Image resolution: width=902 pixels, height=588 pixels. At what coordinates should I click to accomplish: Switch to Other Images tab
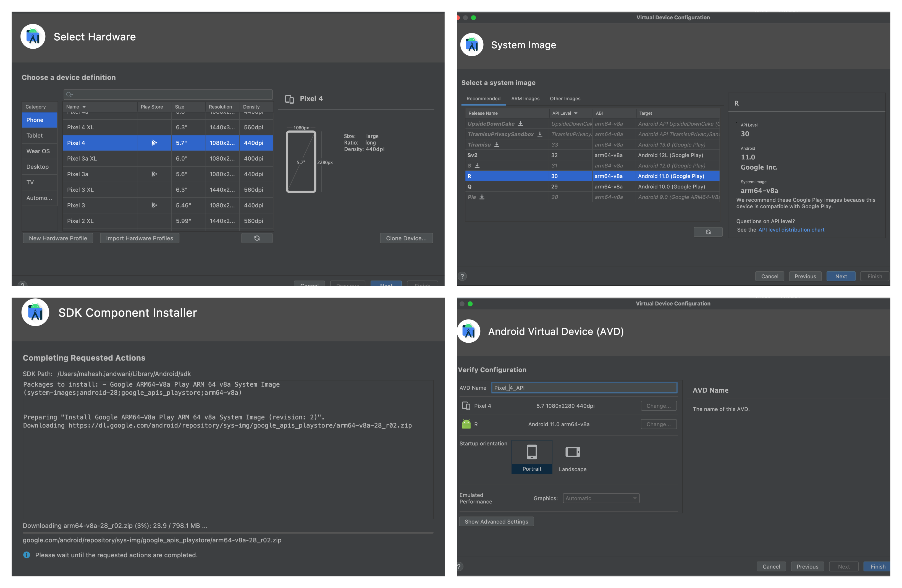click(565, 98)
